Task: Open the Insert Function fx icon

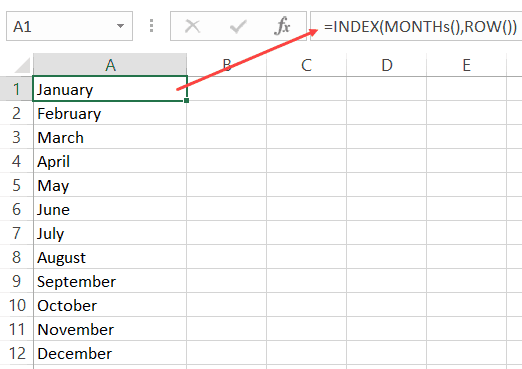Action: (x=282, y=26)
